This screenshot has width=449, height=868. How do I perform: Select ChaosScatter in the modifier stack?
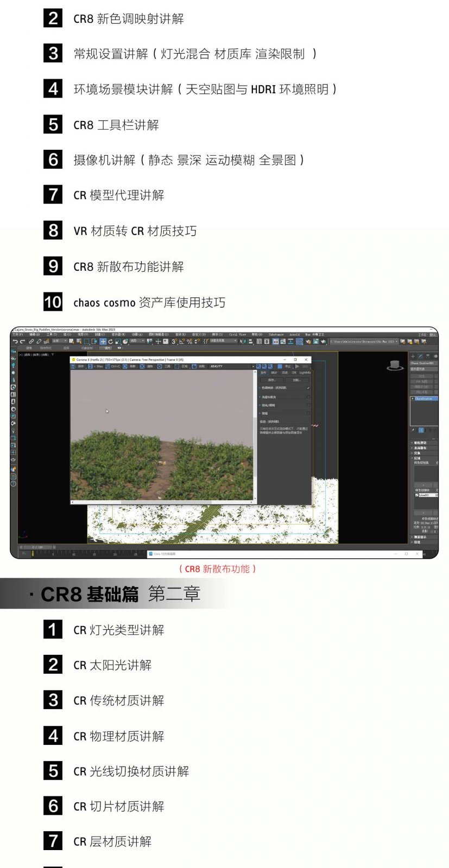[423, 399]
